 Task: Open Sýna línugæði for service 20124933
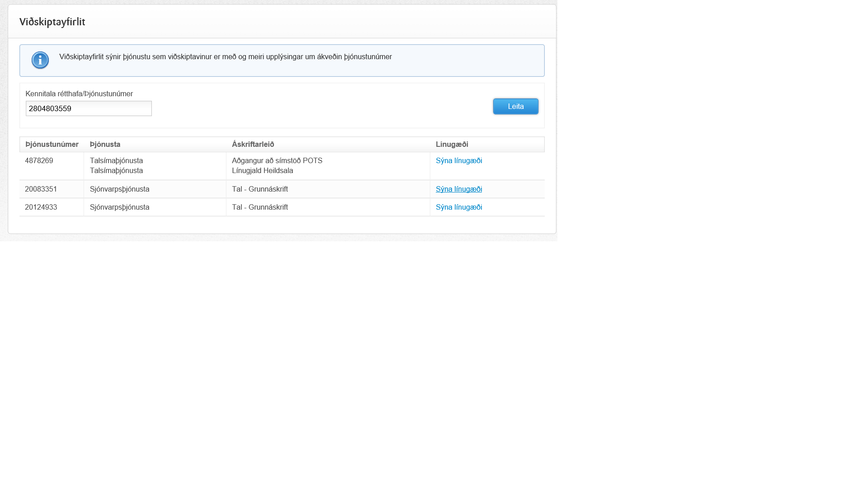point(458,207)
